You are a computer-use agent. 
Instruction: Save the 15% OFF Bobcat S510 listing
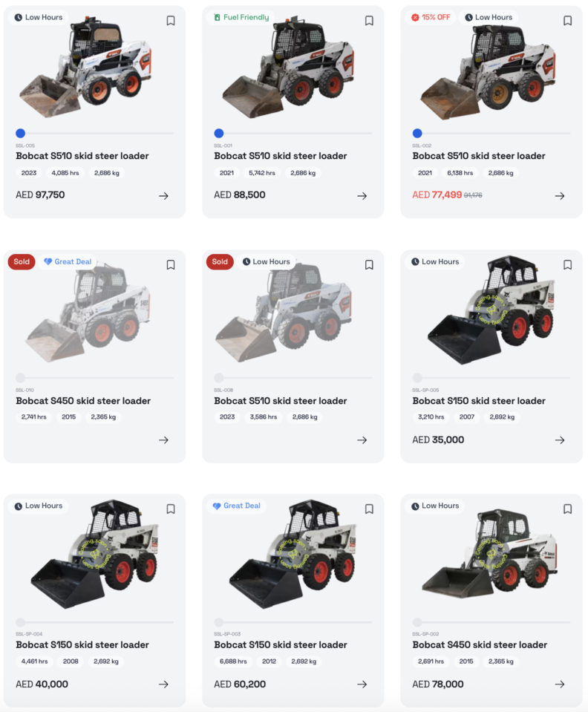pos(567,21)
